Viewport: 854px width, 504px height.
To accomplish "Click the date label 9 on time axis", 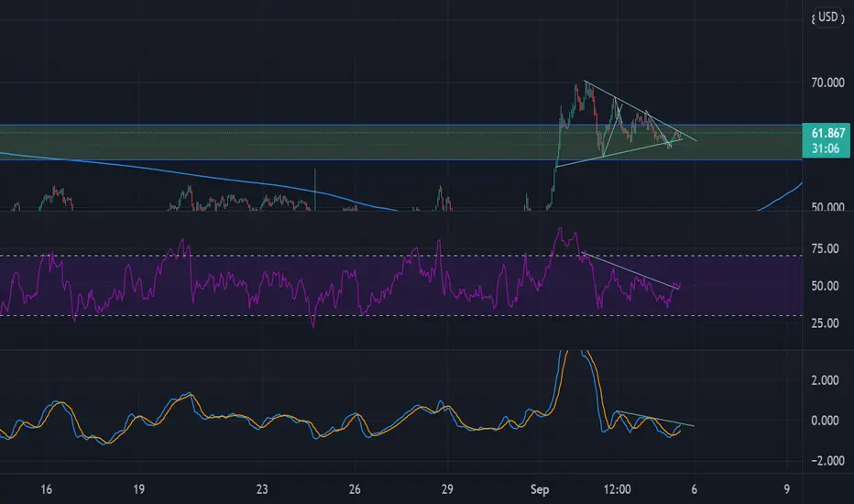I will pos(786,489).
